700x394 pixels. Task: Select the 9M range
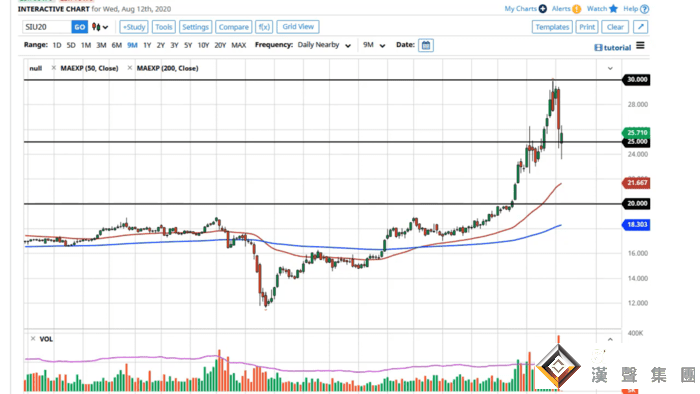pyautogui.click(x=132, y=45)
